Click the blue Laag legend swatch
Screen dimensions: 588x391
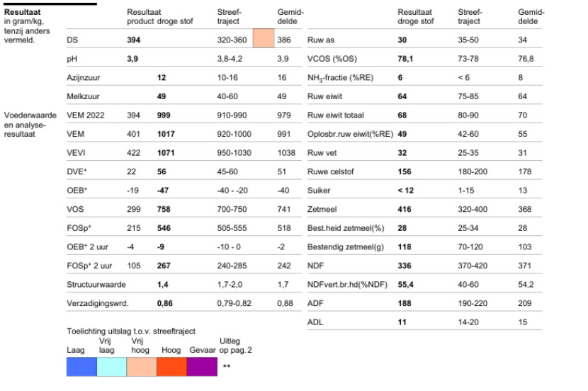pyautogui.click(x=81, y=367)
